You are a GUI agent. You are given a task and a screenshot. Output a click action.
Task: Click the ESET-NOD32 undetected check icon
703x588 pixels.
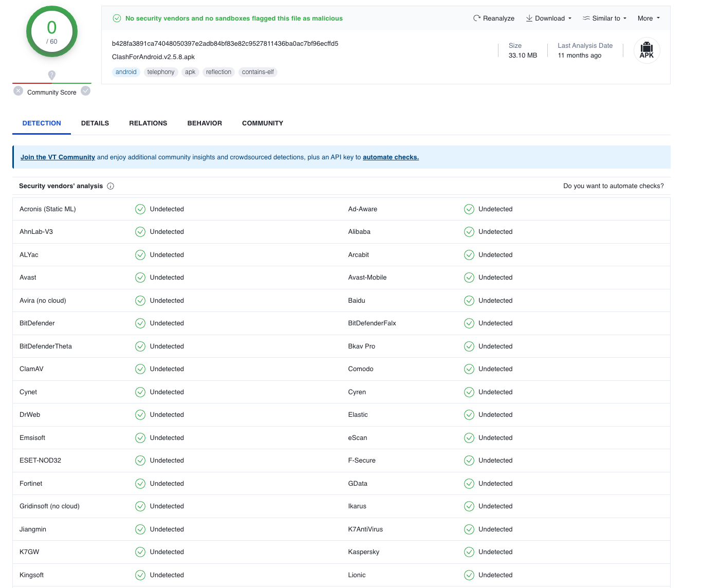pyautogui.click(x=140, y=461)
